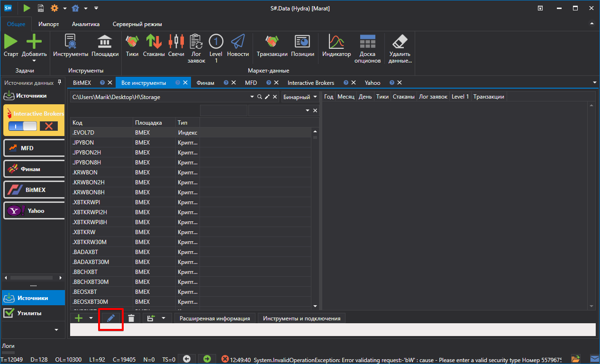
Task: Open the Утилиты sidebar section
Action: pyautogui.click(x=33, y=313)
